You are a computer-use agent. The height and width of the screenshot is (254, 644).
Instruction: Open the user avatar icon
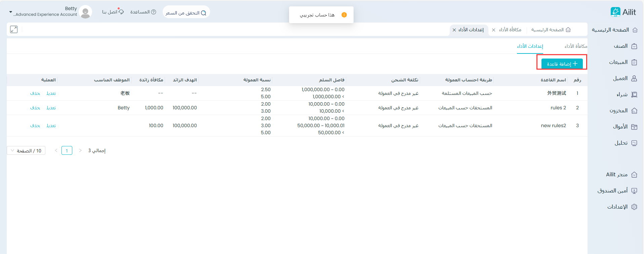(x=85, y=12)
